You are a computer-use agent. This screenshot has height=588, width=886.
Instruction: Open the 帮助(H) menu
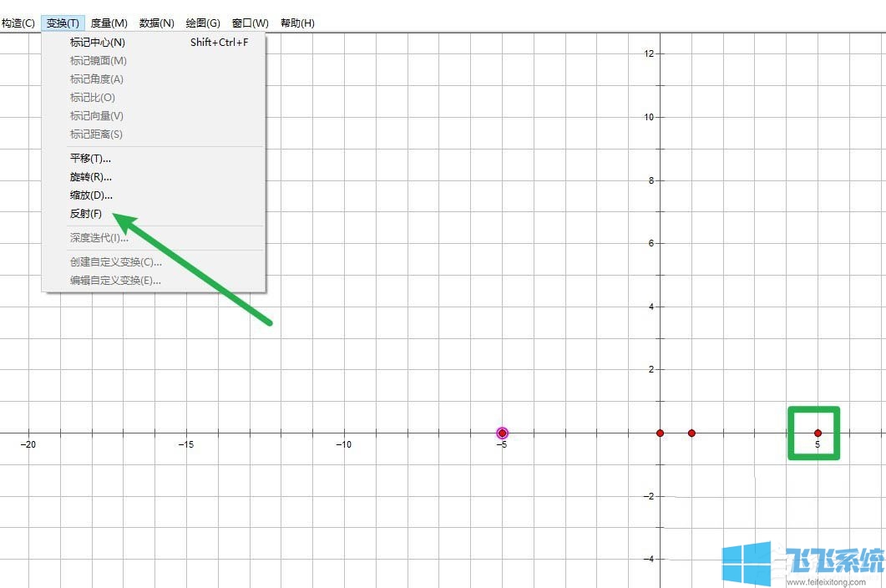(297, 23)
